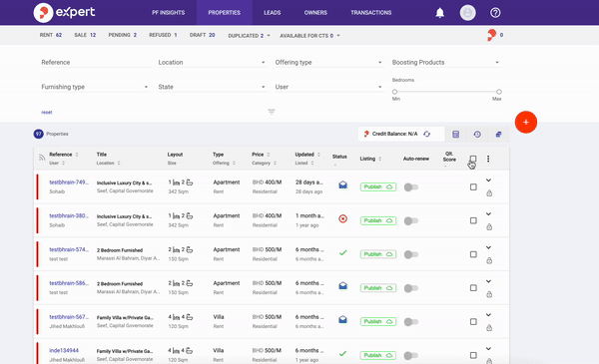
Task: Open the three-dot column options menu
Action: point(488,159)
